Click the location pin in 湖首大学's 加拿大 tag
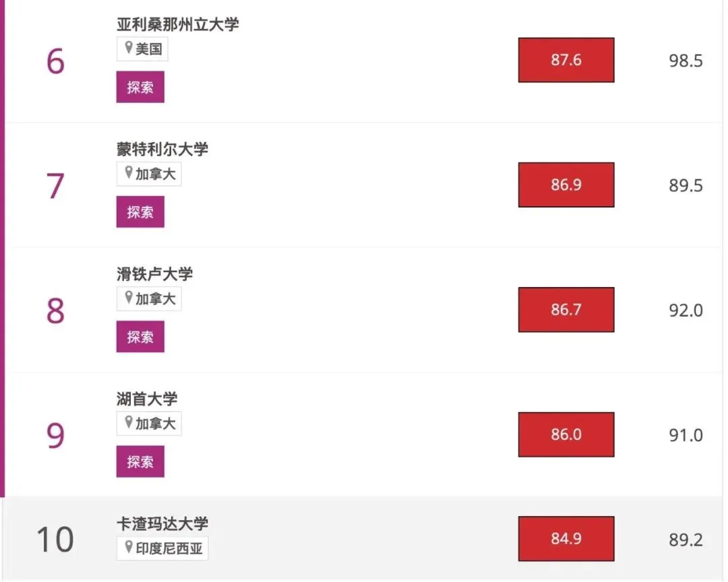This screenshot has height=582, width=728. click(128, 423)
